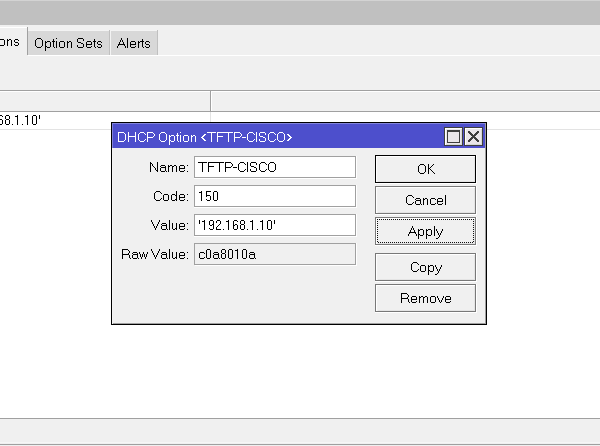Click the Code field showing 150
This screenshot has width=600, height=446.
(x=275, y=196)
